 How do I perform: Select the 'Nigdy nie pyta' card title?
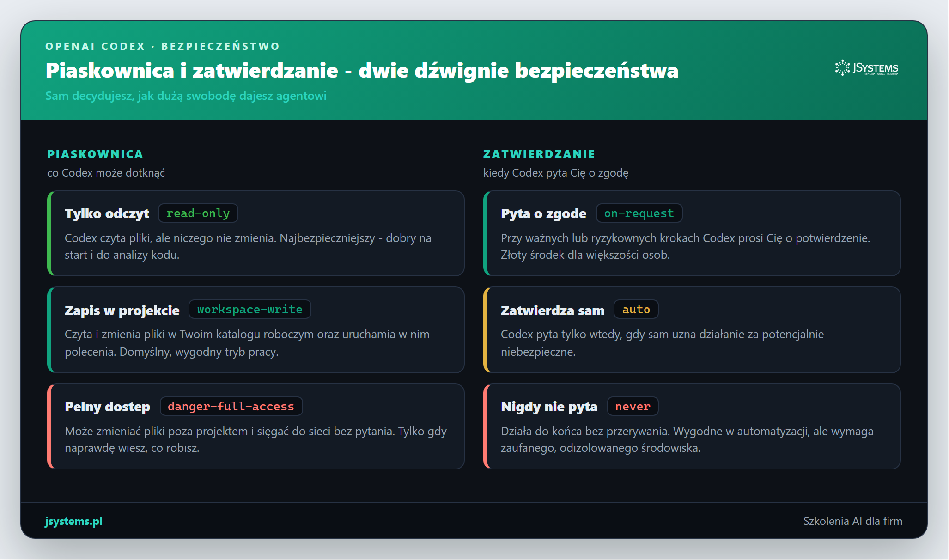coord(549,407)
